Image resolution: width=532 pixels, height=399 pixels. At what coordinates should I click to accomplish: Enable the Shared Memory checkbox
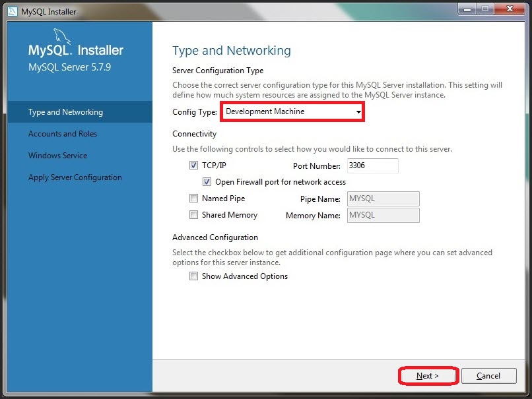[193, 215]
